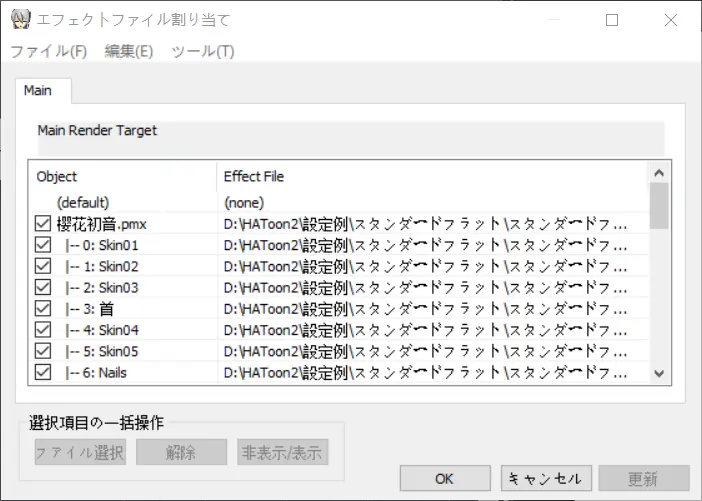Viewport: 702px width, 501px height.
Task: Click the Effect File column header
Action: tap(432, 176)
